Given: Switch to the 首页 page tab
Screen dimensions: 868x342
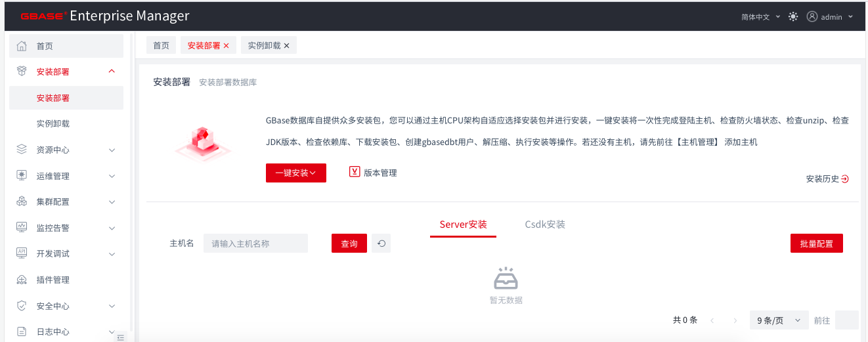Looking at the screenshot, I should 161,45.
